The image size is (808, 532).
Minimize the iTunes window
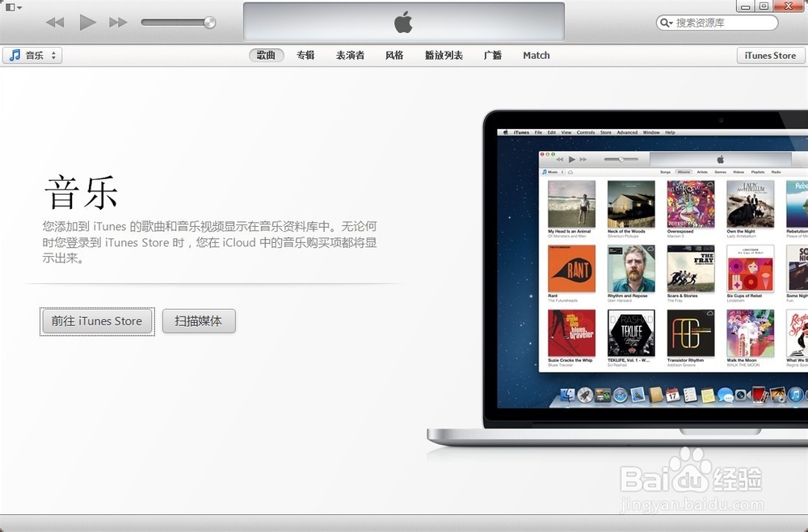[745, 6]
